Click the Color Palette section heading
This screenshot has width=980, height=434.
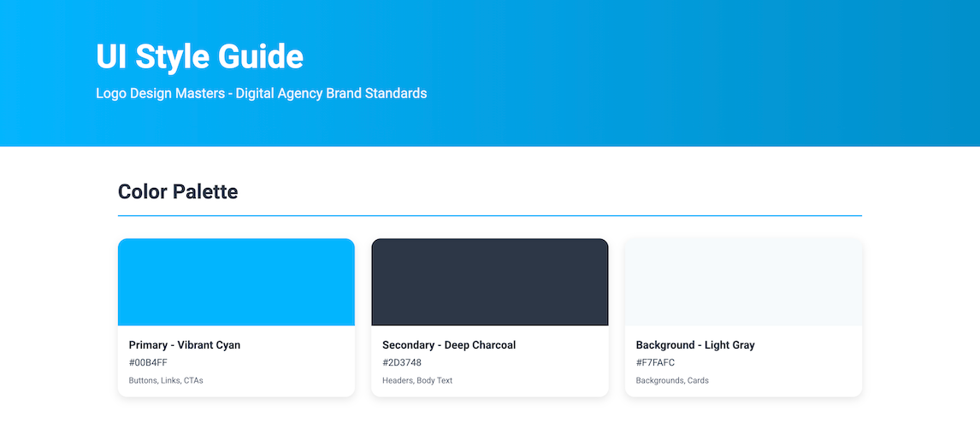pos(178,191)
